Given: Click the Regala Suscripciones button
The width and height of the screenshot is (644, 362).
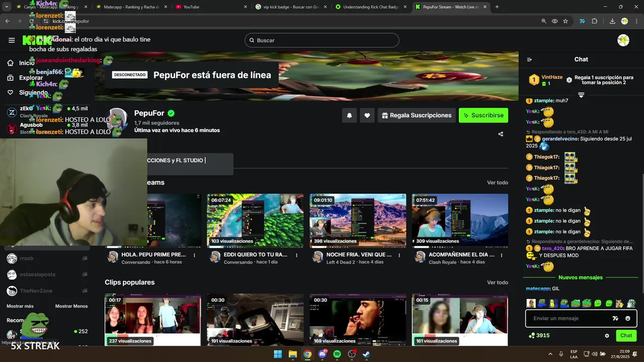Looking at the screenshot, I should pos(417,116).
